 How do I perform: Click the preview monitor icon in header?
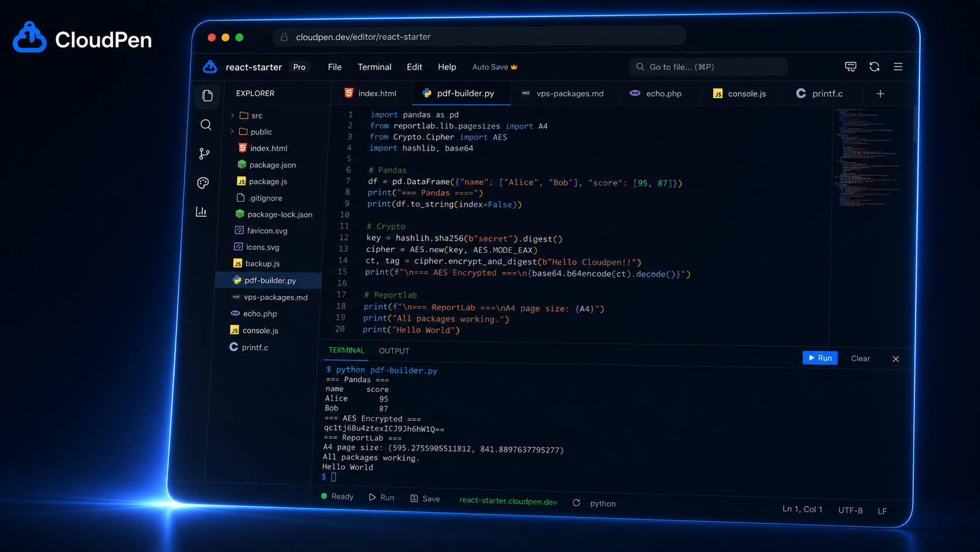pos(850,67)
